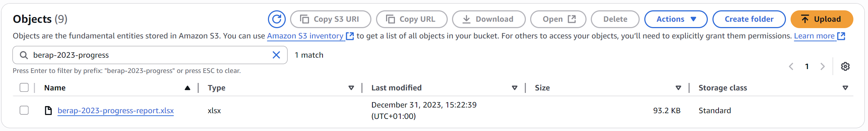Click the file icon beside berap-2023-progress-report.xlsx
This screenshot has width=868, height=131.
pos(48,111)
